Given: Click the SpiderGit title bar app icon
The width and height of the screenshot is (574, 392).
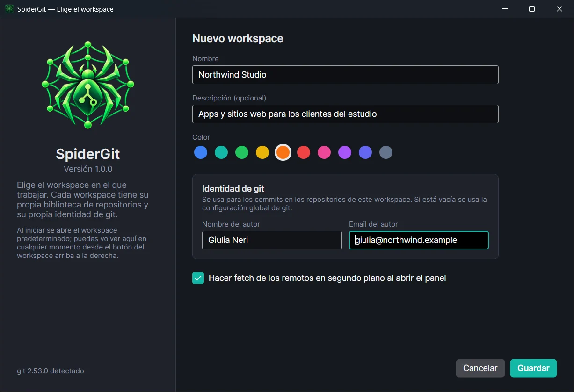Looking at the screenshot, I should [9, 9].
